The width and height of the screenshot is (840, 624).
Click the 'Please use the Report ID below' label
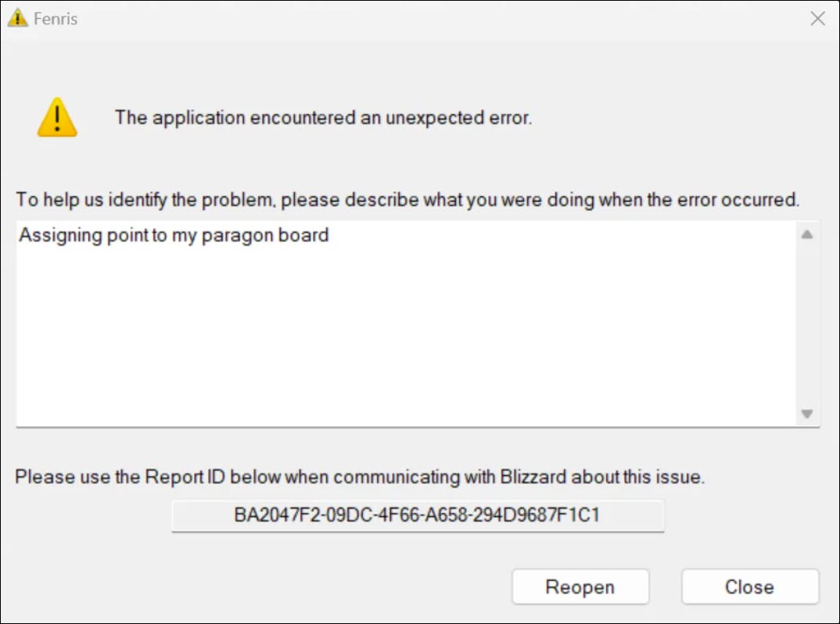tap(360, 476)
